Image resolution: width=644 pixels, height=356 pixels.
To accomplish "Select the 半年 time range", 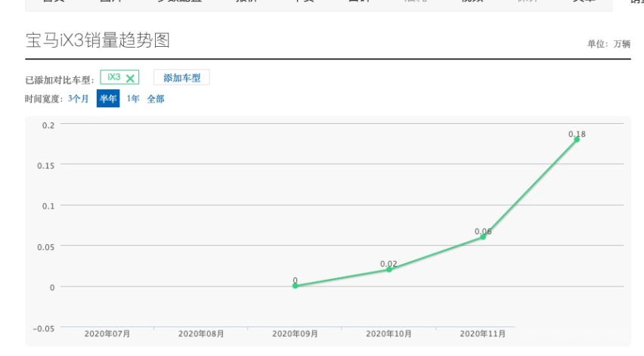I will coord(108,98).
